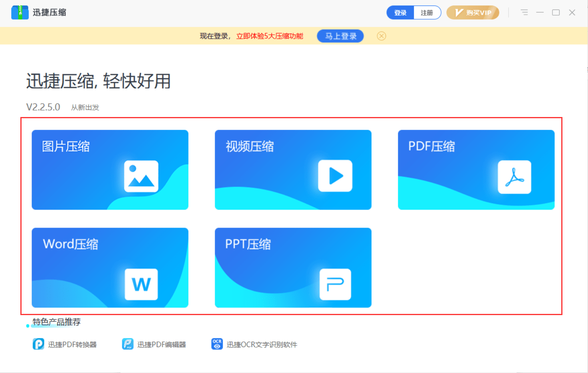Switch to the 登录 tab

pyautogui.click(x=400, y=12)
